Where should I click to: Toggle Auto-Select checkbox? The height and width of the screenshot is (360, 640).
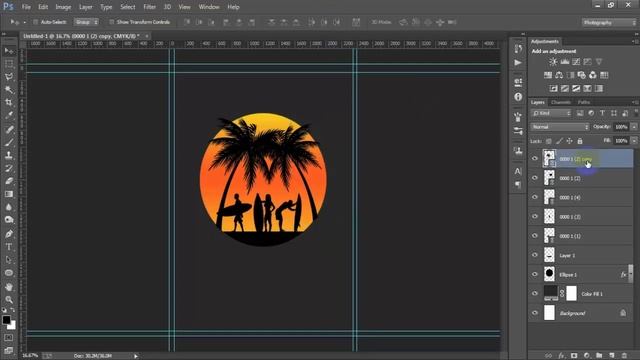pyautogui.click(x=36, y=22)
